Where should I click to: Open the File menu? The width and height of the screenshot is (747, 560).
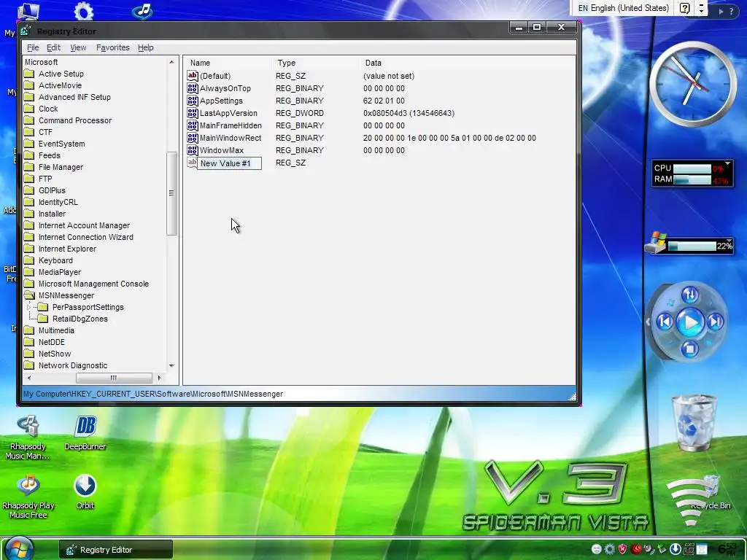33,47
